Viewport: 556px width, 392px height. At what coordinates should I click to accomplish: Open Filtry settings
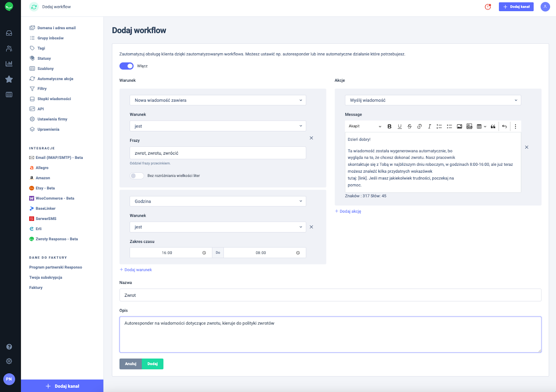38,89
